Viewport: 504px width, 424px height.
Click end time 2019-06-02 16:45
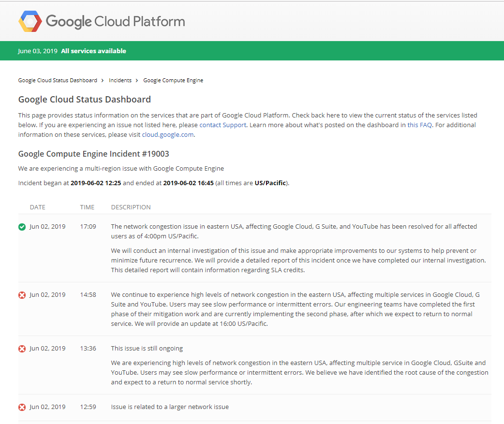[188, 183]
